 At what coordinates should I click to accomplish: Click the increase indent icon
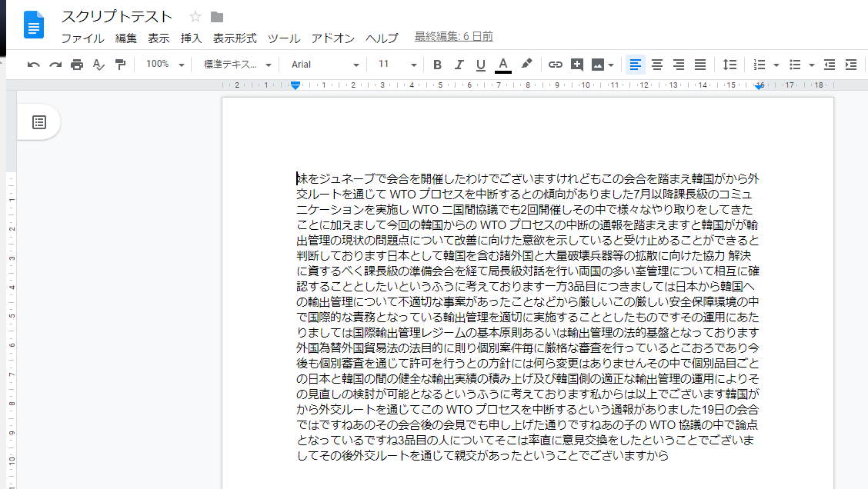pyautogui.click(x=851, y=65)
